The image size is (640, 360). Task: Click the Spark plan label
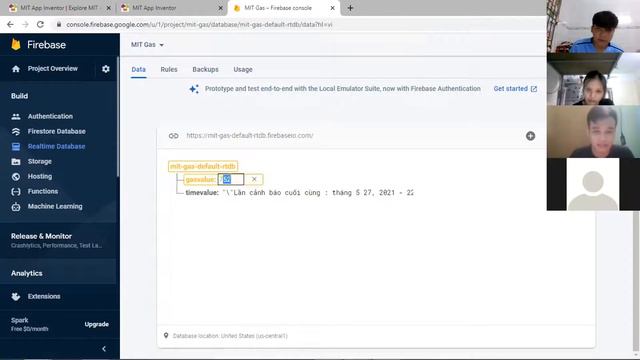[20, 320]
